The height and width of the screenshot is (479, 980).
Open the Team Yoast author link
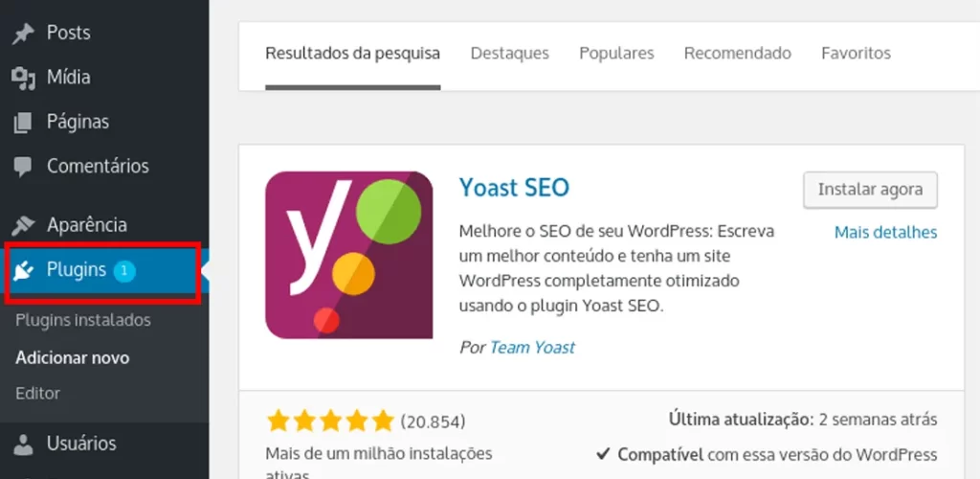[x=532, y=348]
